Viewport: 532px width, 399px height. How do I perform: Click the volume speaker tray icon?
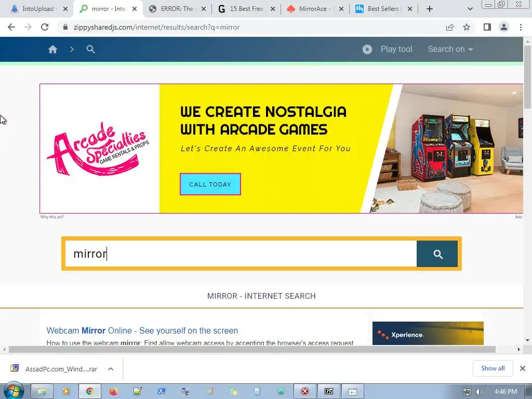(x=479, y=392)
